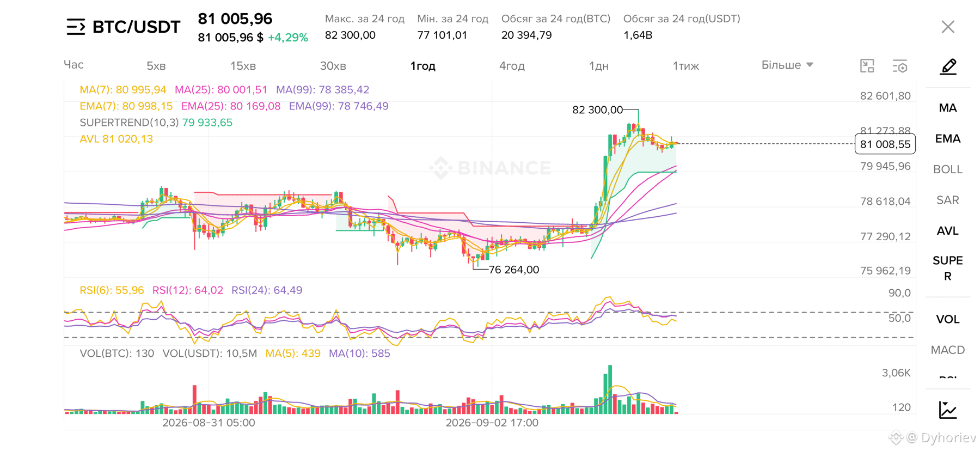Toggle the VOL sub-indicator

tap(948, 319)
